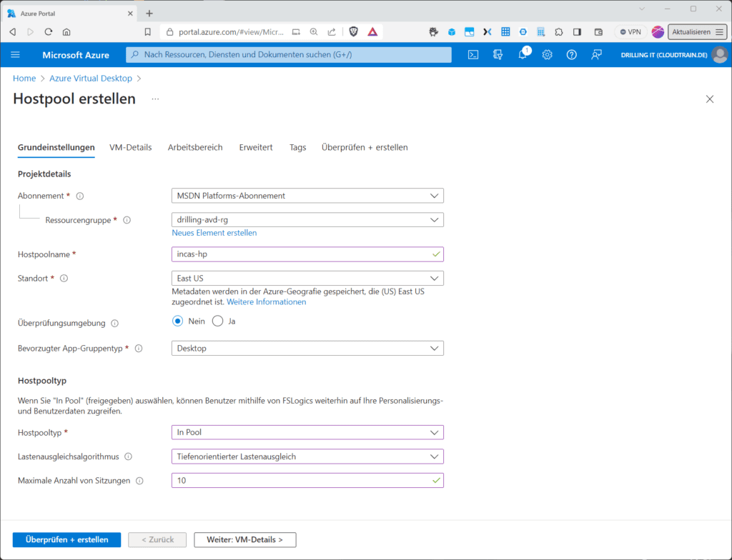Click Neues Element erstellen link
The height and width of the screenshot is (560, 732).
click(214, 233)
